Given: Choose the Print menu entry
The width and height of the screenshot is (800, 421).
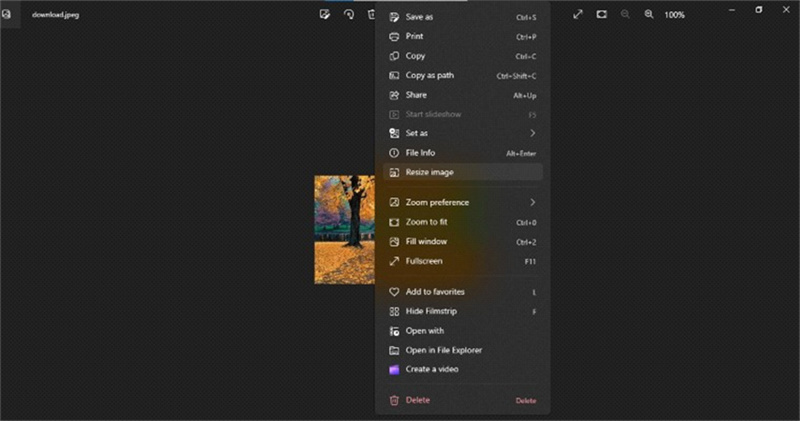Looking at the screenshot, I should (462, 37).
